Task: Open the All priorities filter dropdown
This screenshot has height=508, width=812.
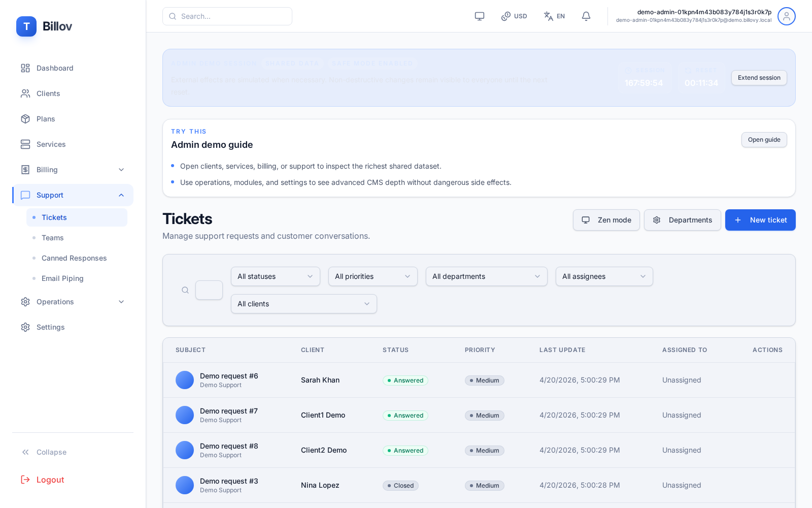Action: [373, 276]
